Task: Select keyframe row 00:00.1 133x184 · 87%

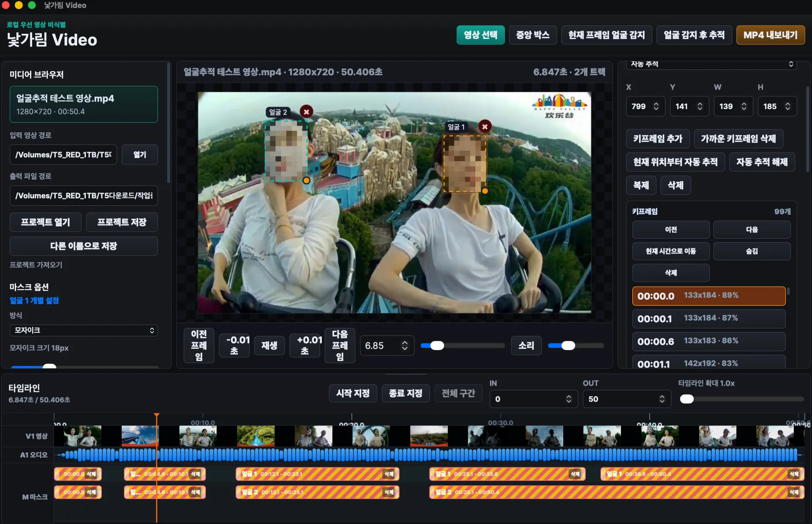Action: pyautogui.click(x=709, y=318)
